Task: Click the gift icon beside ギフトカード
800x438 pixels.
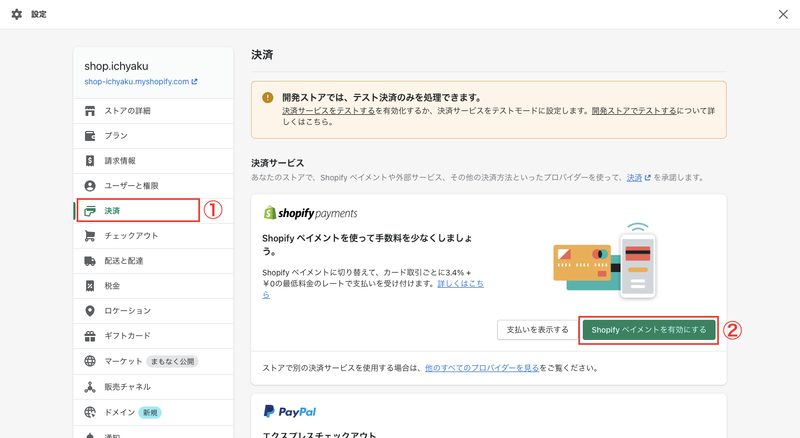Action: pos(90,336)
